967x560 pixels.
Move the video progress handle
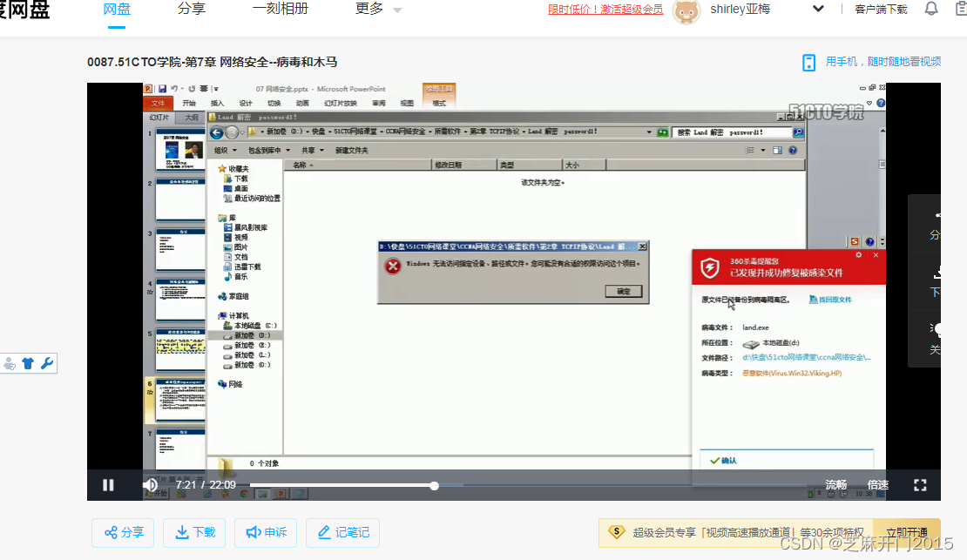tap(434, 486)
